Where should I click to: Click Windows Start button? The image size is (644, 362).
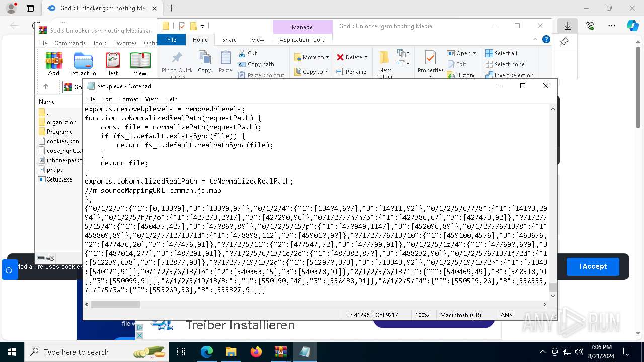click(x=12, y=352)
